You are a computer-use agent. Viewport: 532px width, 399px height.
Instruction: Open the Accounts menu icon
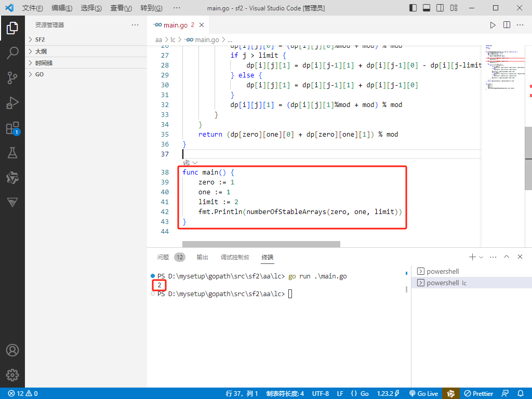(x=12, y=350)
